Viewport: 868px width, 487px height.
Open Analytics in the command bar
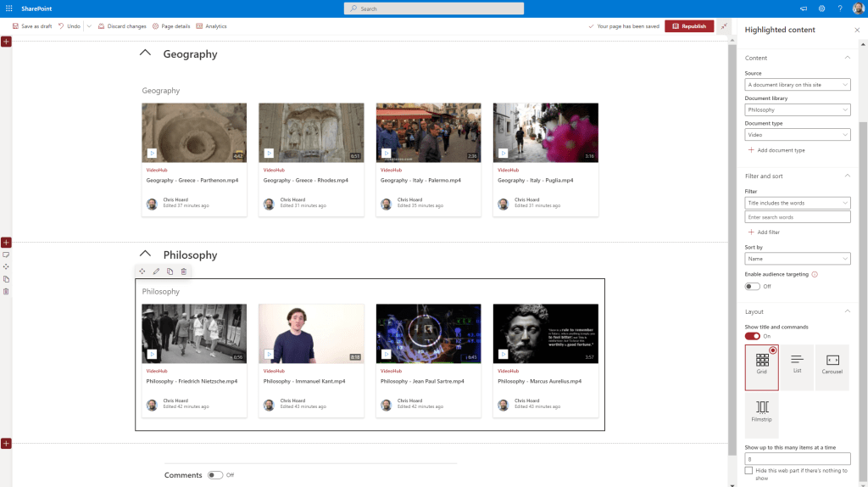(211, 26)
